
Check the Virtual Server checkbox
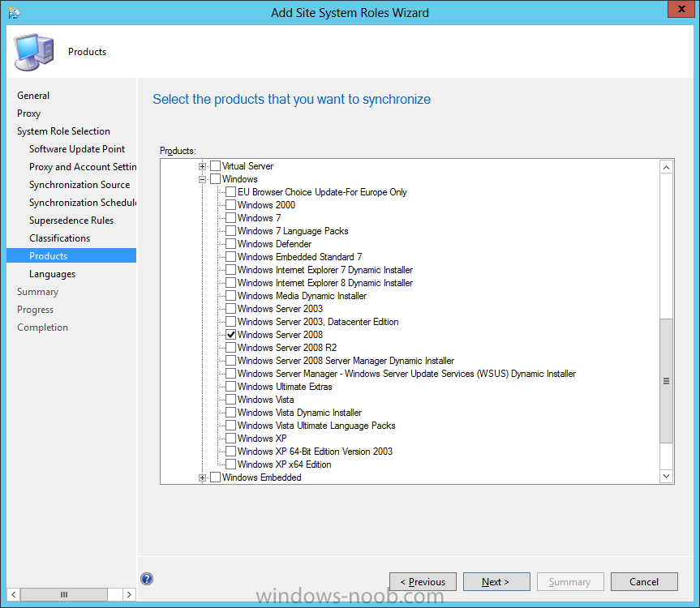215,166
